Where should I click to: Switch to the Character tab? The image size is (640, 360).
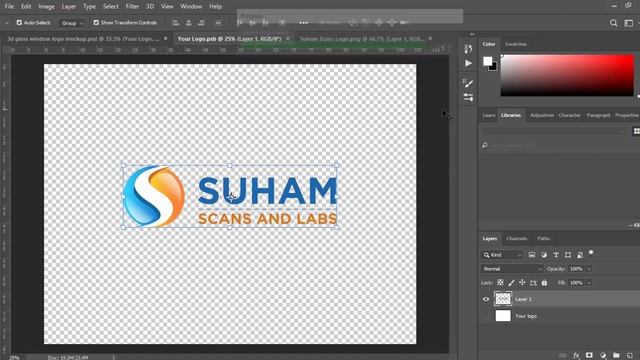(x=569, y=116)
